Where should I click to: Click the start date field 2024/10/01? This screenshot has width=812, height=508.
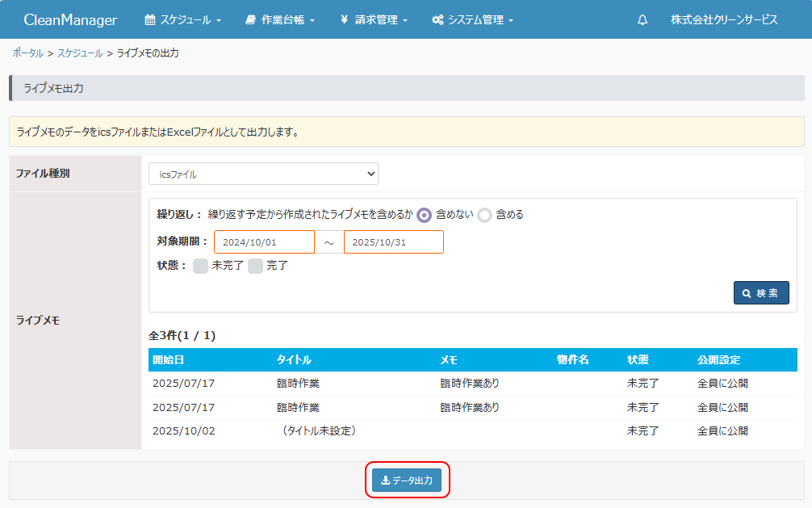(x=264, y=242)
